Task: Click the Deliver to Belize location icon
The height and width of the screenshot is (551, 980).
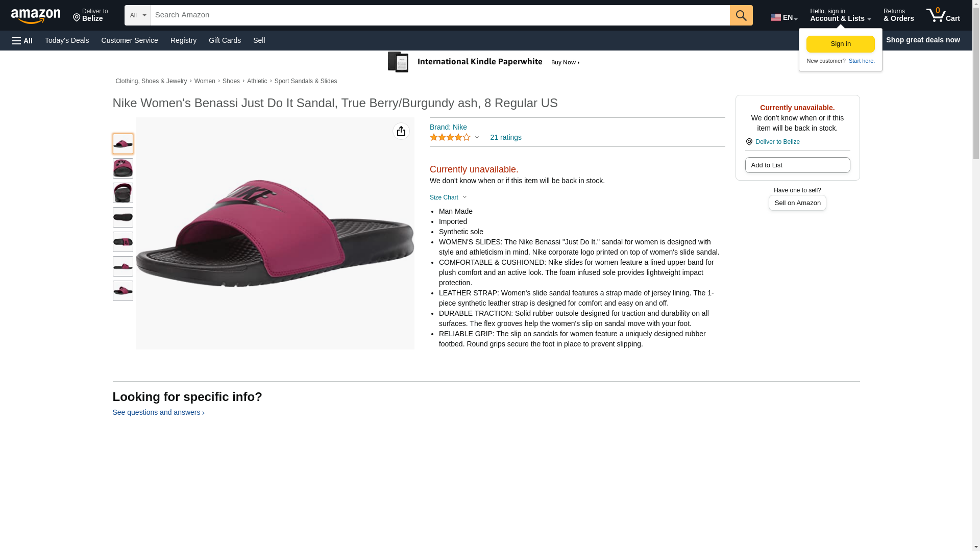Action: (x=749, y=142)
